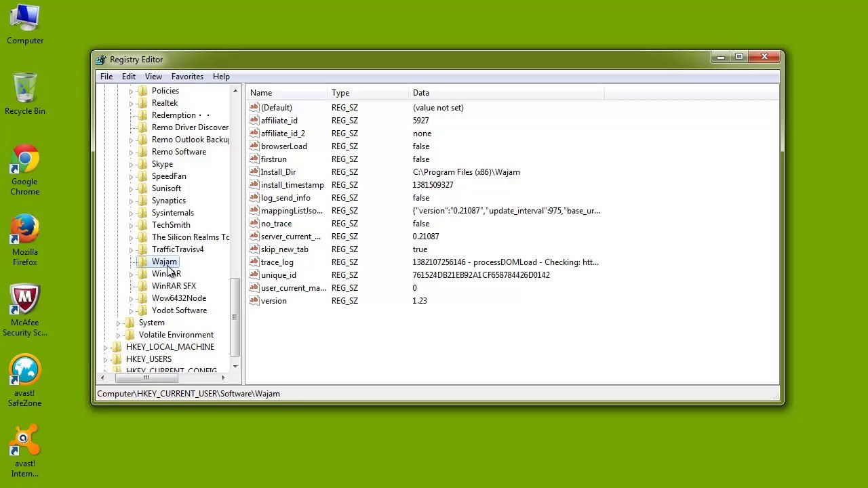The width and height of the screenshot is (868, 488).
Task: Click the folder icon of Policies key
Action: 142,91
